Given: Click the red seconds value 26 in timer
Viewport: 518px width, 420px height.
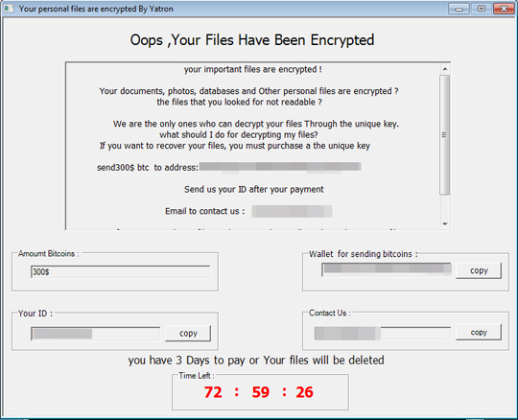Looking at the screenshot, I should [x=304, y=392].
